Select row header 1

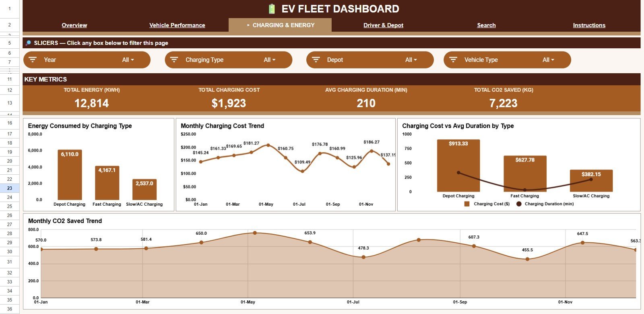10,8
